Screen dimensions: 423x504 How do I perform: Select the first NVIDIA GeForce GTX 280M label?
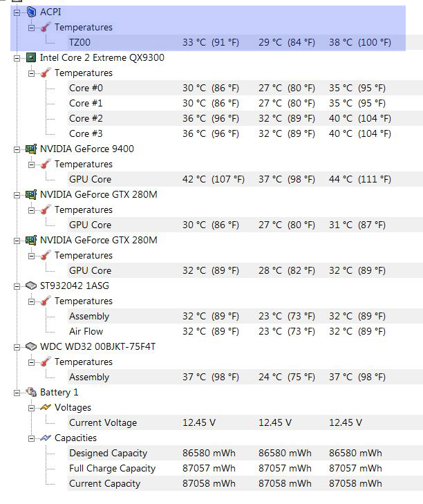(x=98, y=194)
